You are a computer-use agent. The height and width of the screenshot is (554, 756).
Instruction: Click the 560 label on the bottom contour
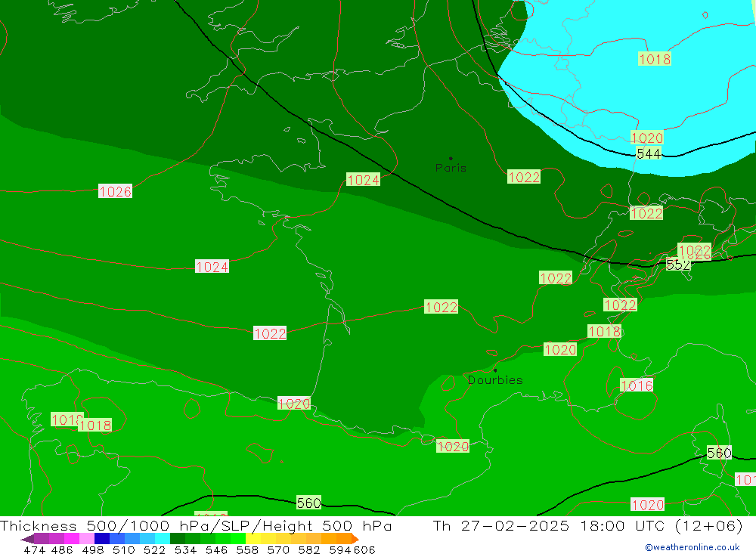point(308,503)
